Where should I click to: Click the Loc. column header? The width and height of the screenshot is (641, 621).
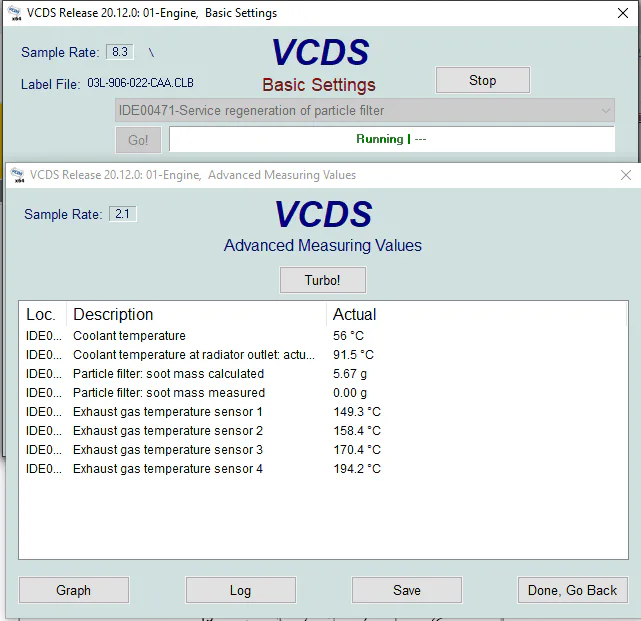(41, 314)
